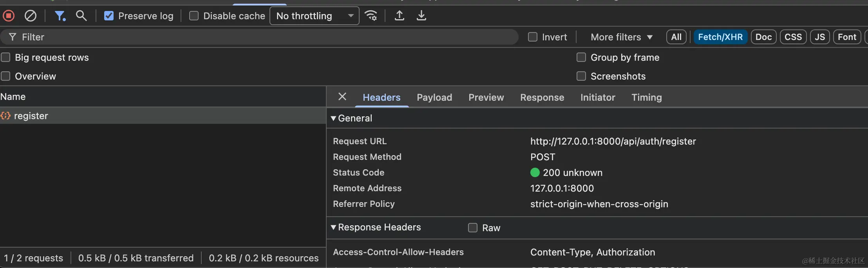This screenshot has height=268, width=868.
Task: Open the No throttling dropdown
Action: (314, 16)
